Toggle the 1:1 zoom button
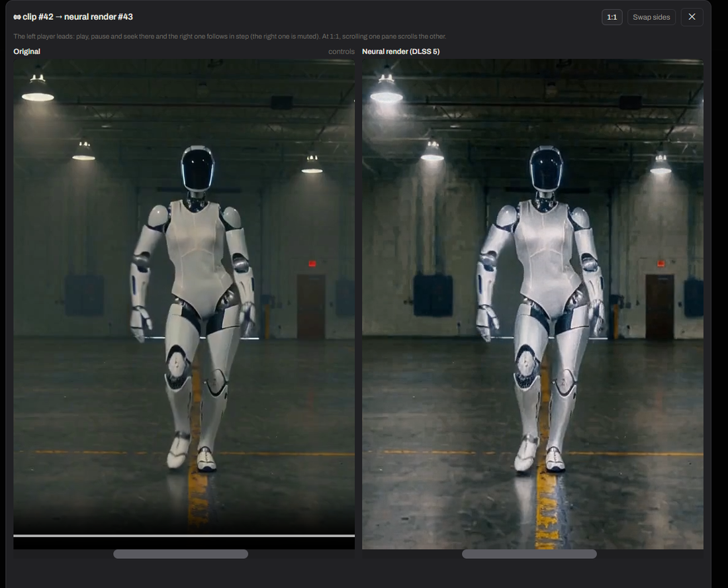The width and height of the screenshot is (728, 588). pyautogui.click(x=612, y=17)
